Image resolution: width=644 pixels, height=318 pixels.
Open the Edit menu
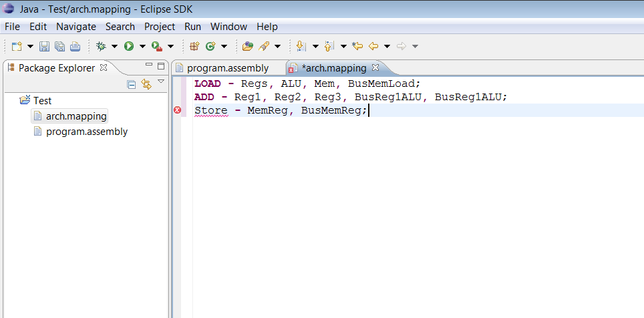pyautogui.click(x=38, y=27)
